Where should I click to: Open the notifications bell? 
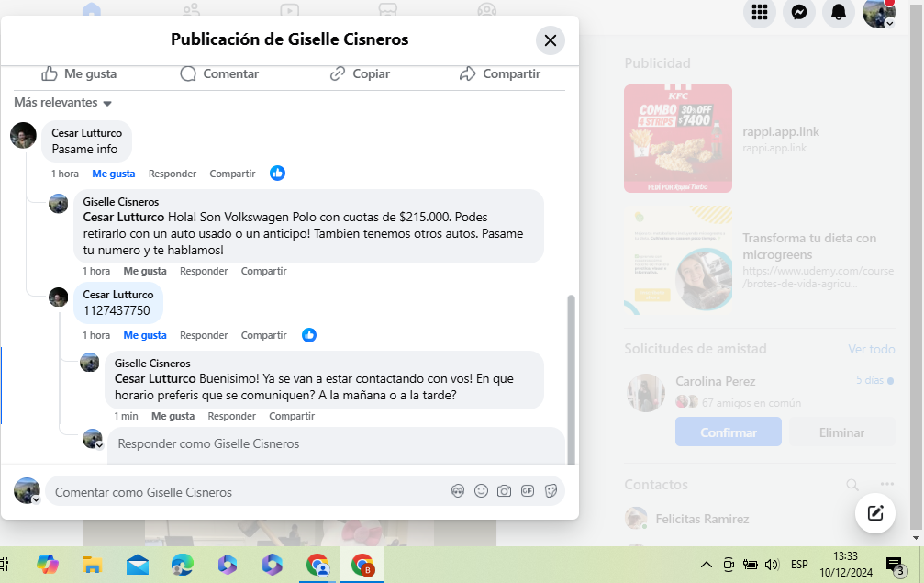pyautogui.click(x=839, y=13)
